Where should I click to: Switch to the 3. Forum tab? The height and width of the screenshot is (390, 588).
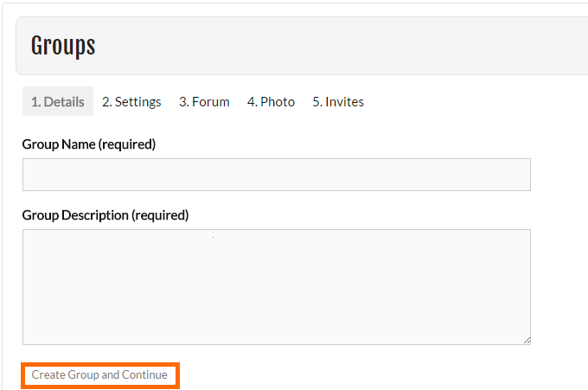(204, 102)
